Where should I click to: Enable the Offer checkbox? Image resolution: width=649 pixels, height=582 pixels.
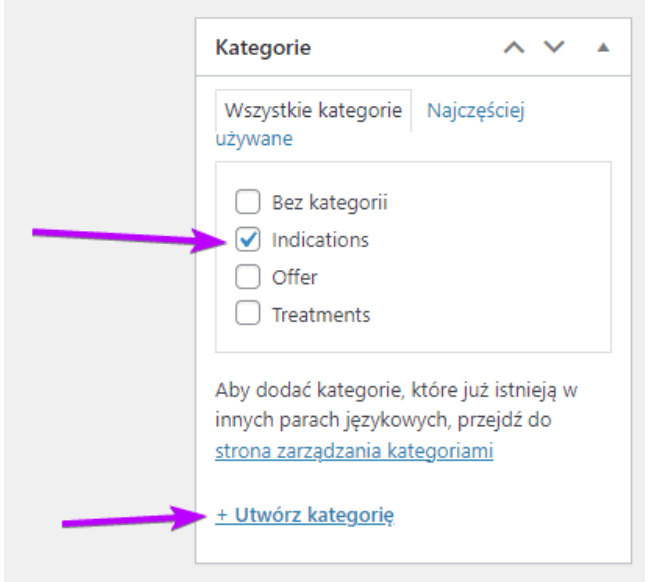(246, 277)
